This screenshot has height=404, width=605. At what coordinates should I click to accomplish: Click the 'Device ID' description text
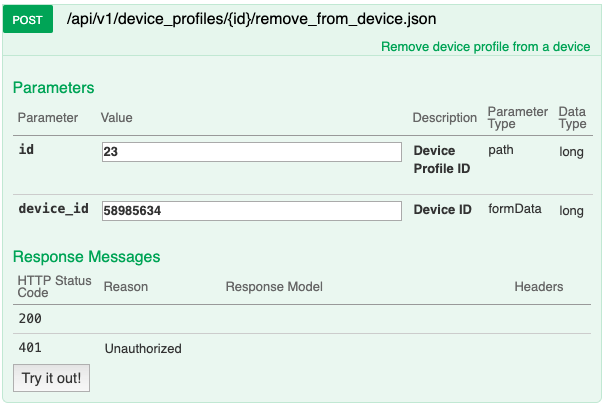(x=443, y=210)
